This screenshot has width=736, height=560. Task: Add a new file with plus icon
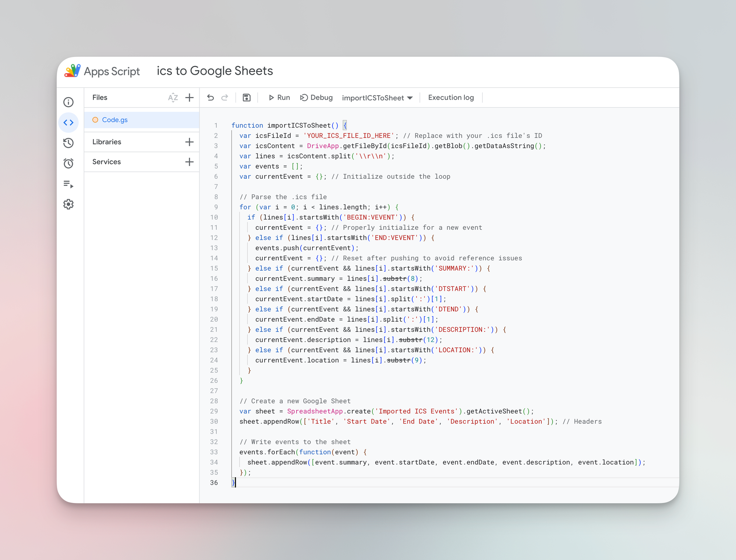(190, 97)
